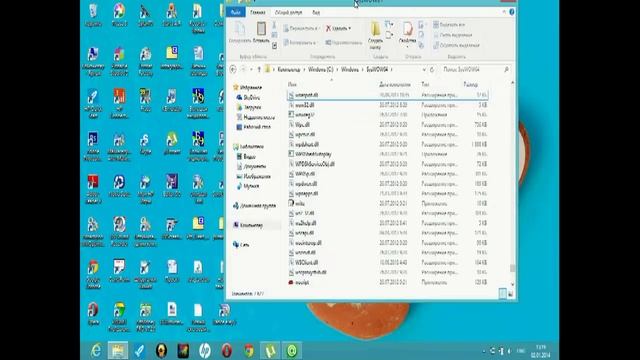Switch to Large icons view via status bar button
The height and width of the screenshot is (360, 640).
point(510,293)
